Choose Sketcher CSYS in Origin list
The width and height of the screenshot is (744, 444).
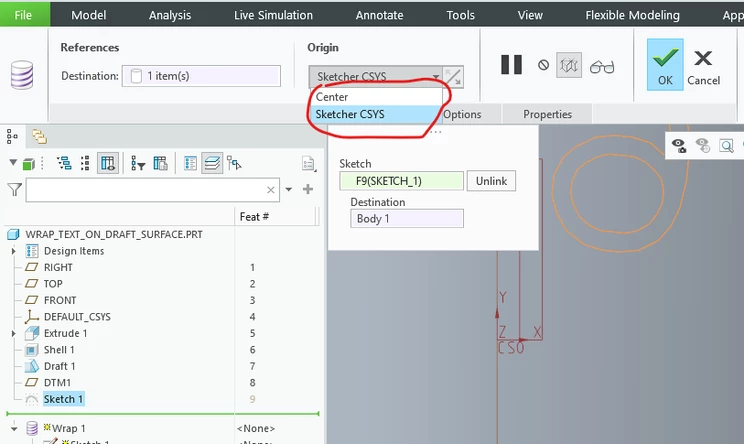[x=376, y=114]
